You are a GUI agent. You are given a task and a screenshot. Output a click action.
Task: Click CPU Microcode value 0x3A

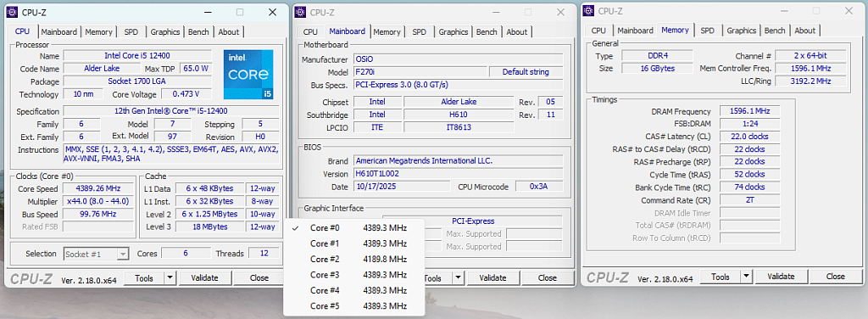tap(538, 187)
